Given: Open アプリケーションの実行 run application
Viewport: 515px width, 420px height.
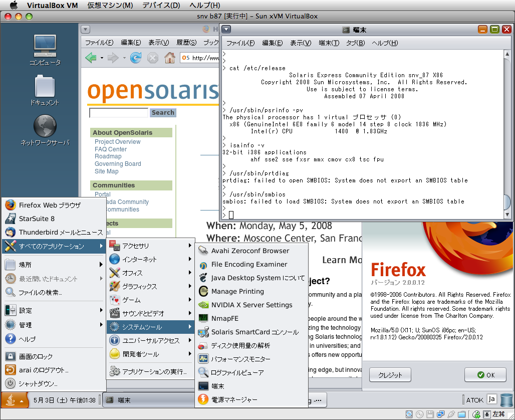Looking at the screenshot, I should pyautogui.click(x=151, y=371).
